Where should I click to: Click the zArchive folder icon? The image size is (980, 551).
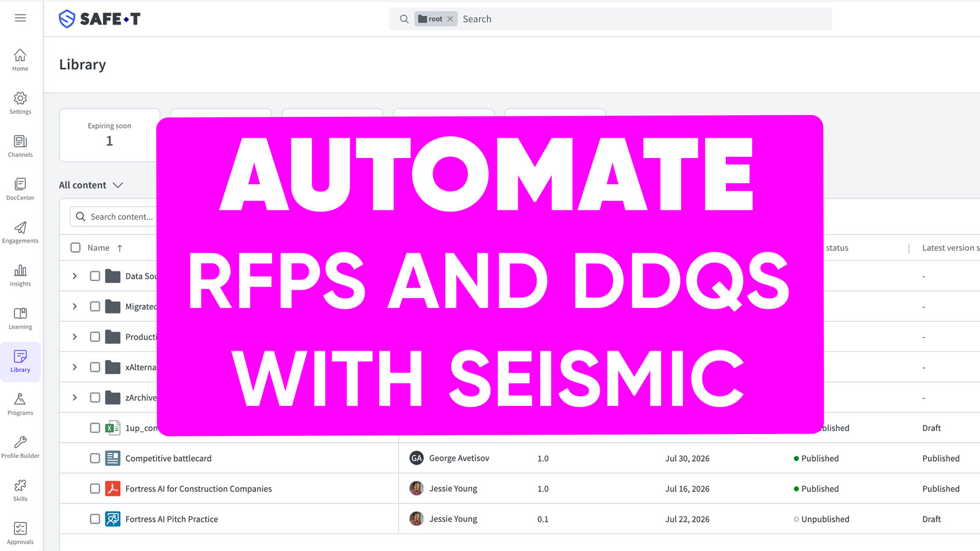pyautogui.click(x=113, y=397)
